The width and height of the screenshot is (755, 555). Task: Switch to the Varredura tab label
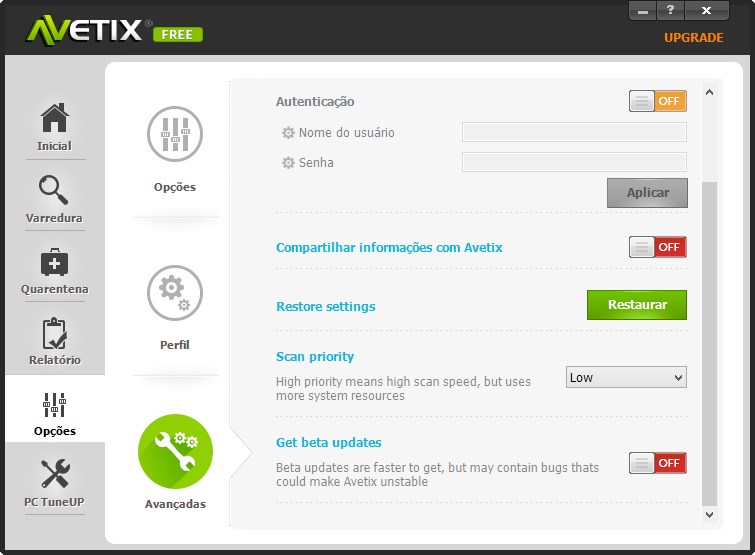coord(54,218)
